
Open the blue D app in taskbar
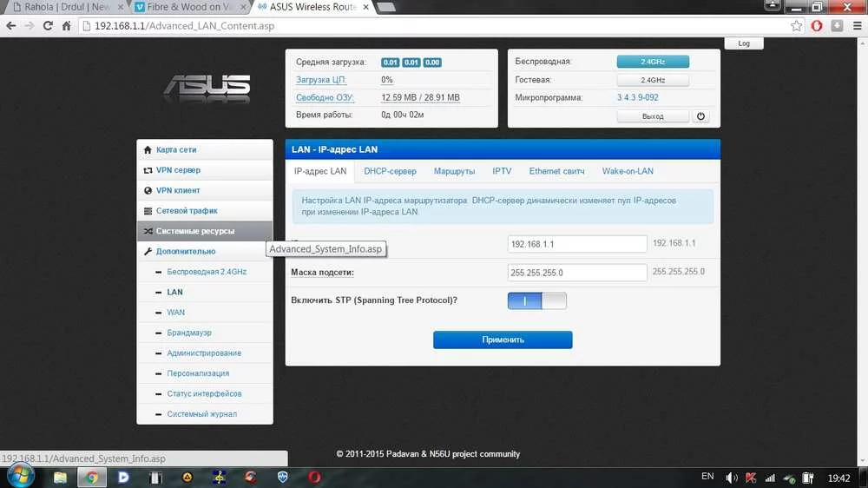pyautogui.click(x=123, y=477)
